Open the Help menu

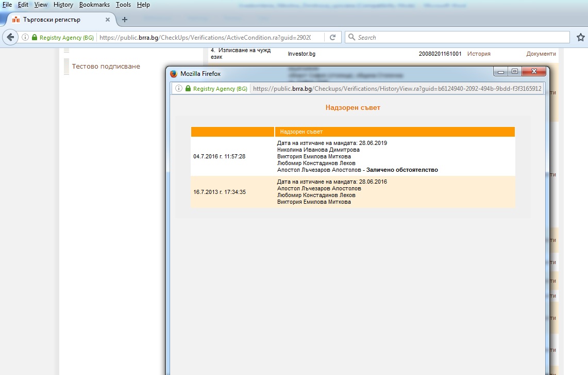click(143, 5)
